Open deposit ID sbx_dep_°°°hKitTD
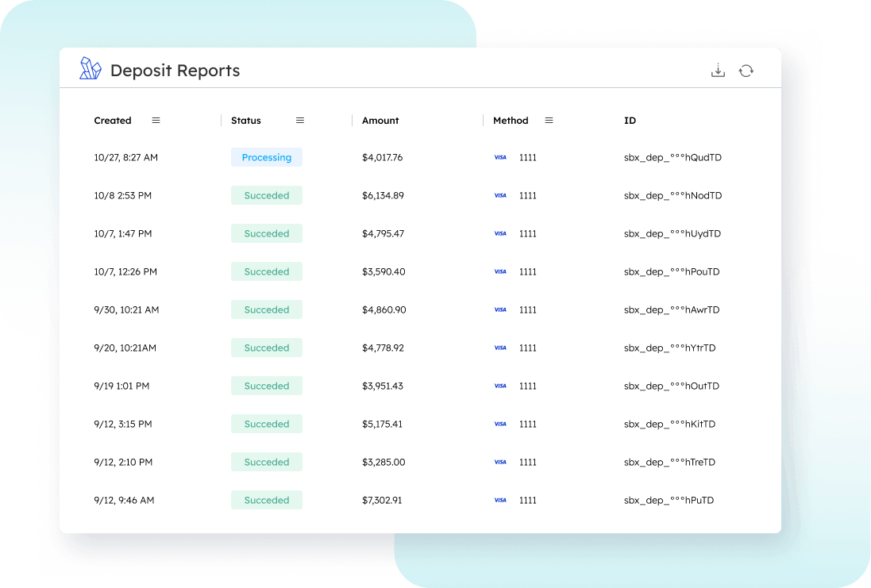 669,424
